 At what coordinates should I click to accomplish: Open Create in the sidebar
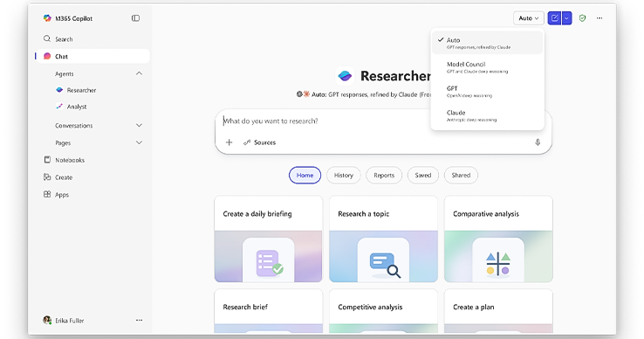[x=58, y=177]
